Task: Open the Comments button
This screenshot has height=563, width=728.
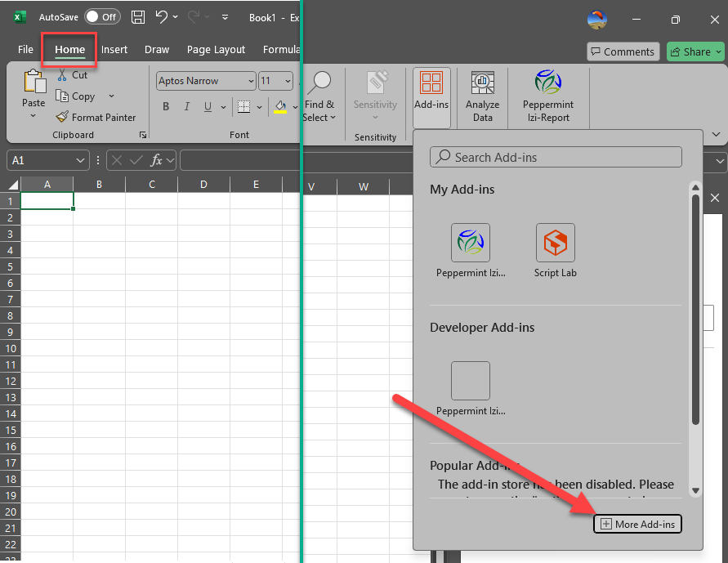Action: (x=623, y=51)
